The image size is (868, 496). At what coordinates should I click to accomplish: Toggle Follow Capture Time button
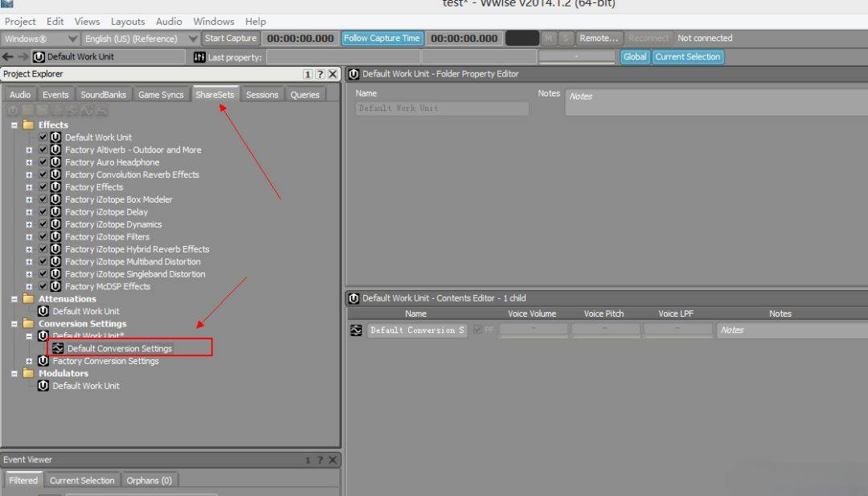pos(382,39)
